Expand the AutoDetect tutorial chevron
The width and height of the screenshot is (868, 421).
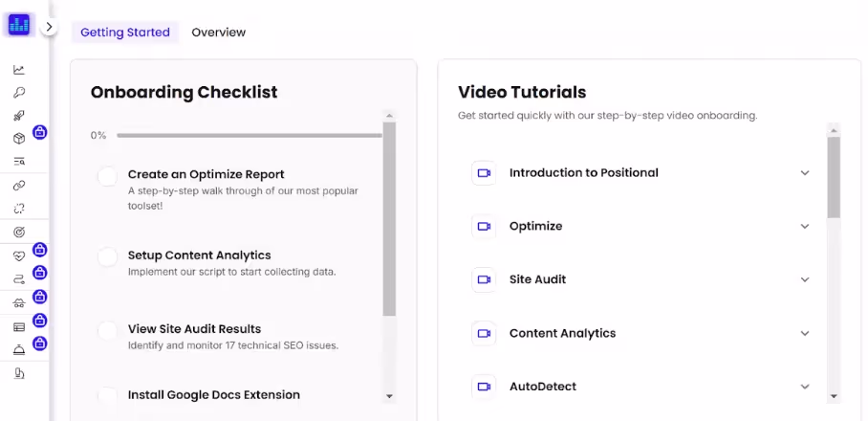pos(805,387)
